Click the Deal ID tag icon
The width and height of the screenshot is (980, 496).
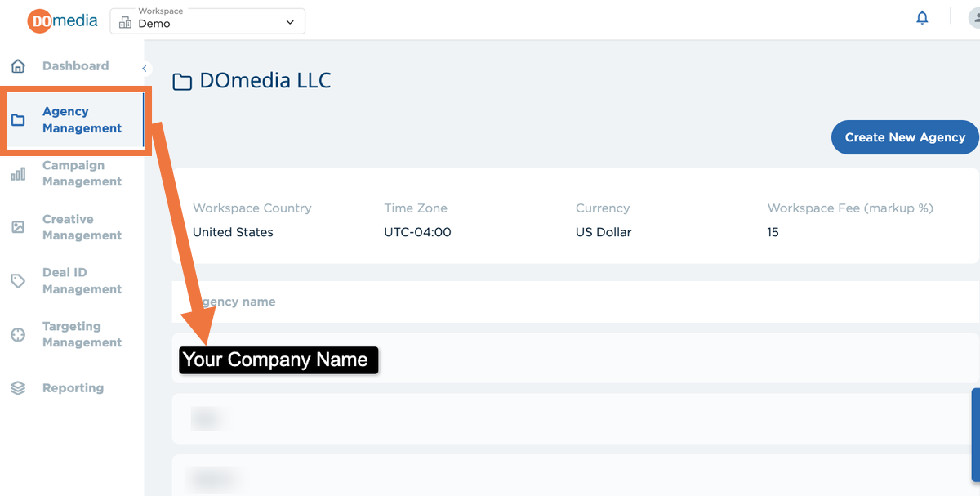pos(18,281)
